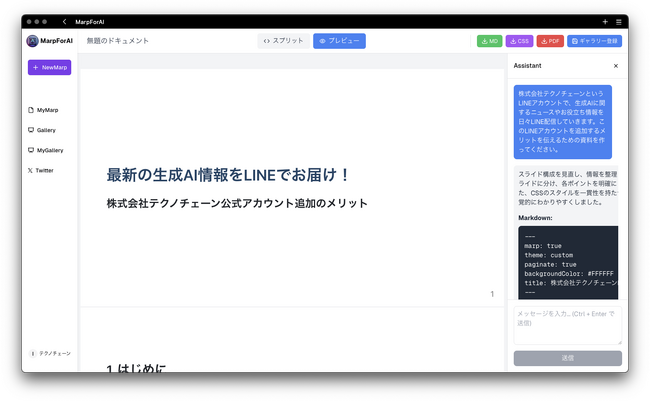The width and height of the screenshot is (650, 401).
Task: Export the document as PDF
Action: (x=550, y=41)
